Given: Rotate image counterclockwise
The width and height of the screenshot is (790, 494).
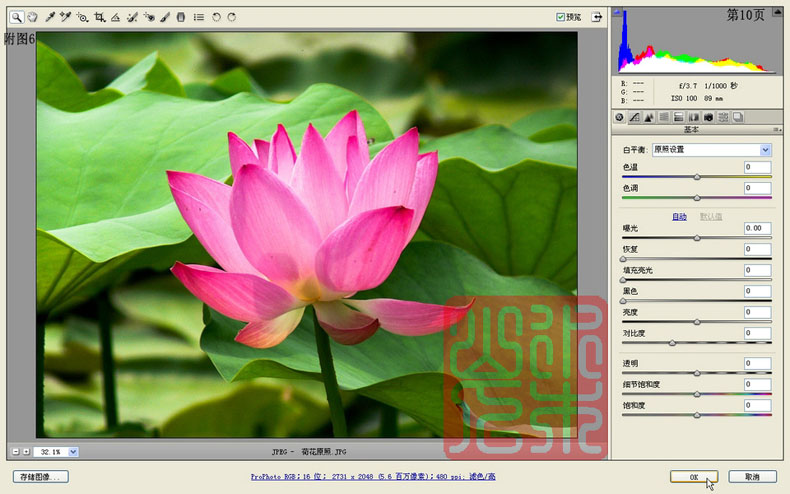Looking at the screenshot, I should click(x=216, y=17).
